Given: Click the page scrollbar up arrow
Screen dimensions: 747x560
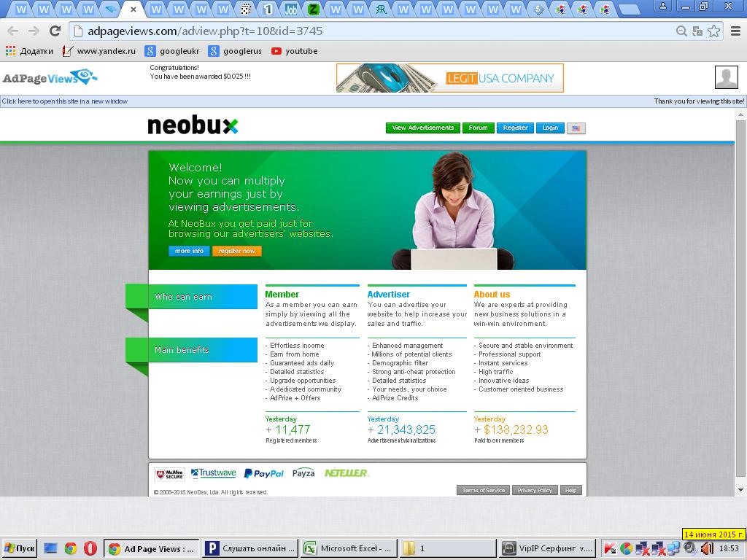Looking at the screenshot, I should tap(741, 114).
